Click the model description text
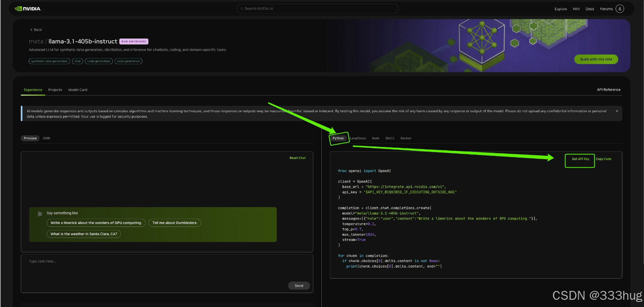This screenshot has width=644, height=307. 128,50
